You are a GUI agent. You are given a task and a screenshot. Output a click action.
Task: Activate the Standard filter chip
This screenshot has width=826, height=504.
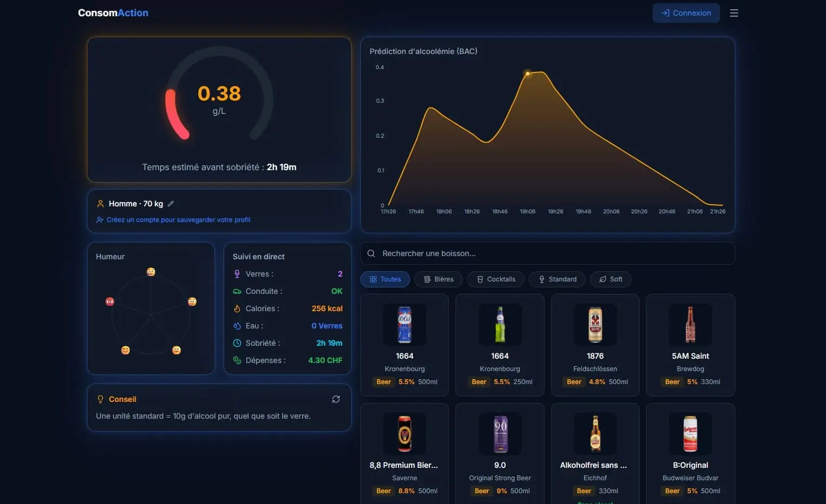point(557,279)
